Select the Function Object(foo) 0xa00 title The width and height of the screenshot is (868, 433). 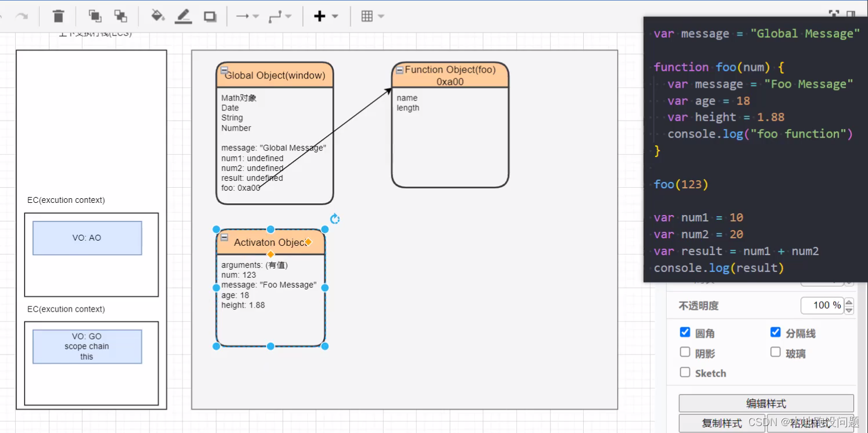451,76
